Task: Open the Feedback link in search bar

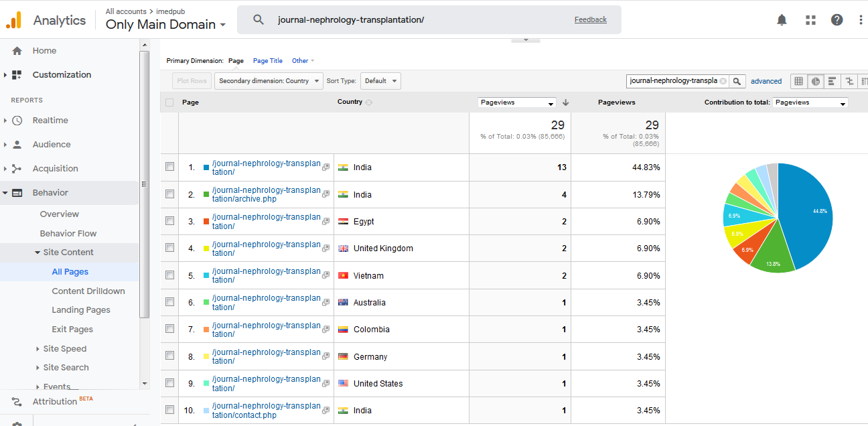Action: click(590, 19)
